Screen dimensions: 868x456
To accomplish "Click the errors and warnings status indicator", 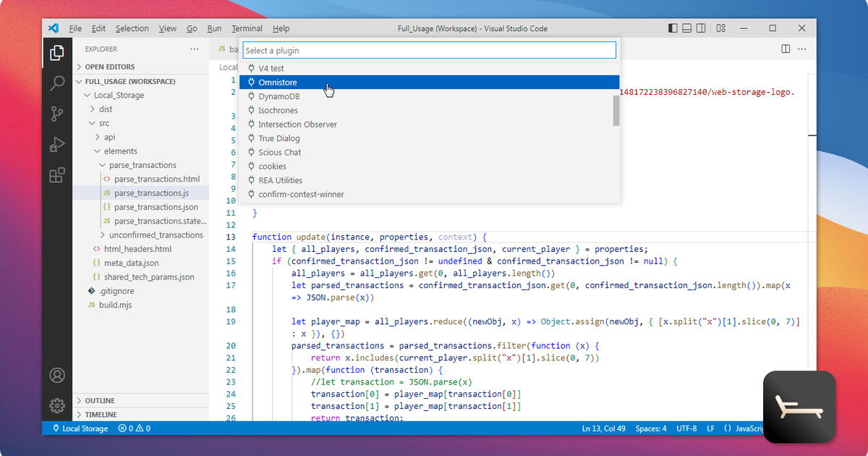I will 135,428.
